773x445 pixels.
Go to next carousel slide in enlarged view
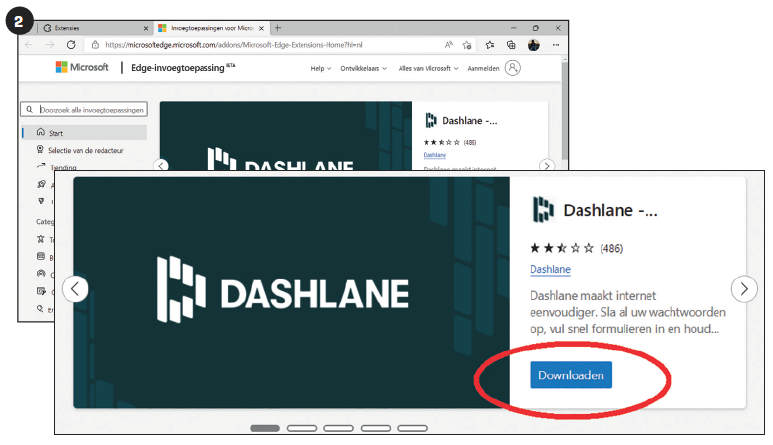pos(744,289)
